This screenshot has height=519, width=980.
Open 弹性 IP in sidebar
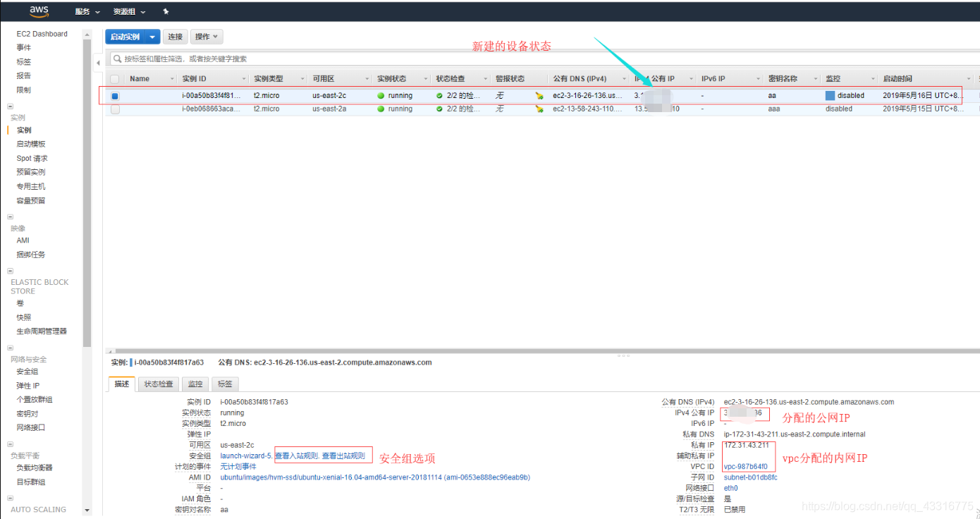click(28, 386)
